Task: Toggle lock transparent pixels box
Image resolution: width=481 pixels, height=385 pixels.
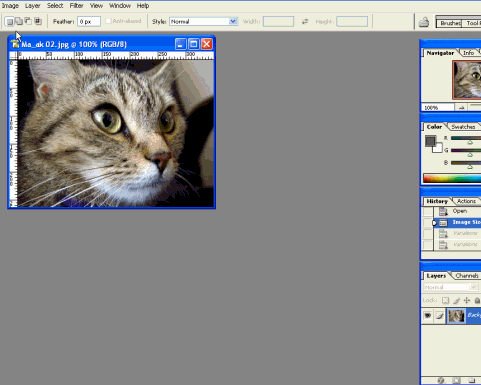Action: 445,300
